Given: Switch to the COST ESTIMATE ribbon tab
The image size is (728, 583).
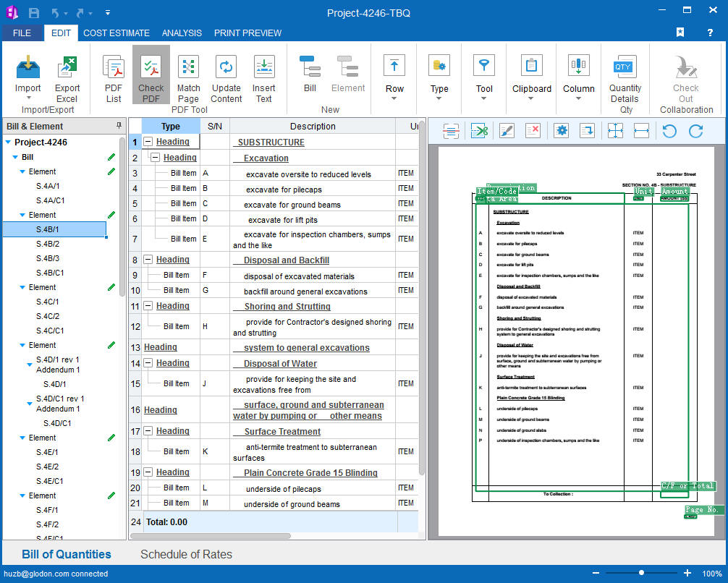Looking at the screenshot, I should click(117, 33).
